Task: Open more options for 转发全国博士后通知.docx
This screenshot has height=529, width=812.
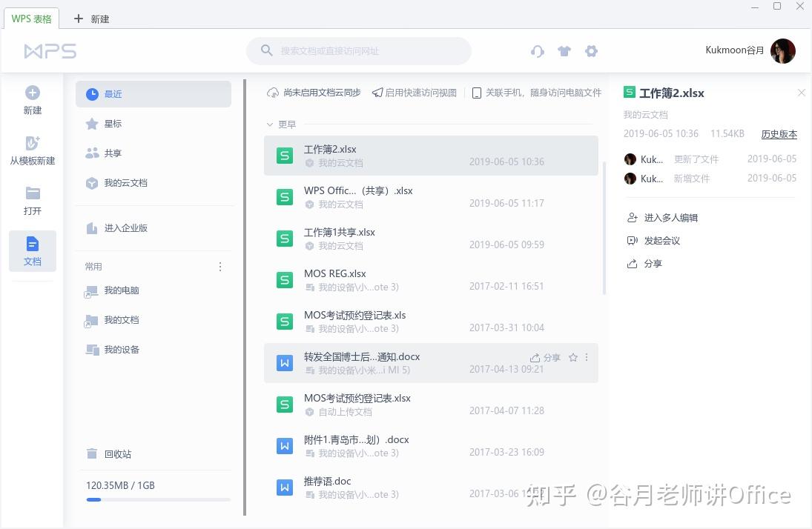Action: (587, 357)
